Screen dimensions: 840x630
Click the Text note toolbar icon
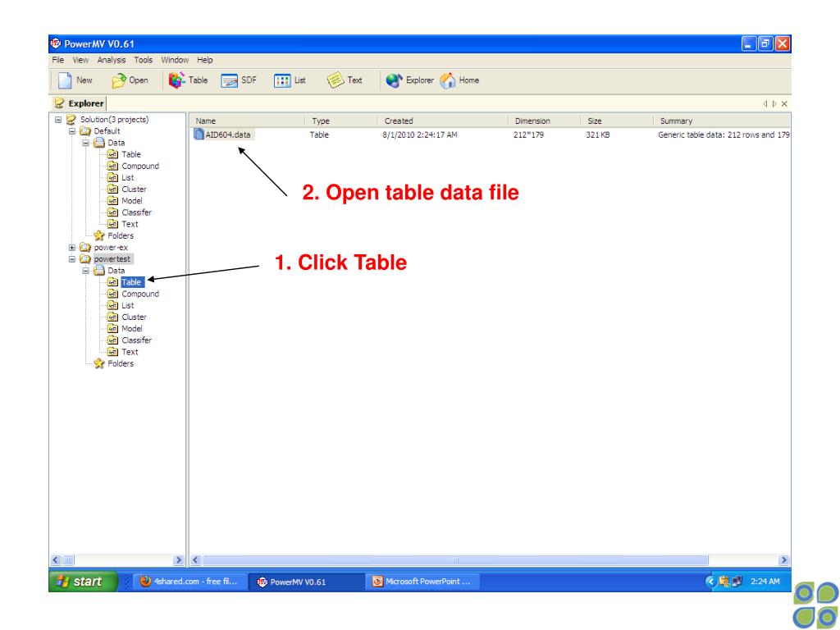[x=336, y=80]
